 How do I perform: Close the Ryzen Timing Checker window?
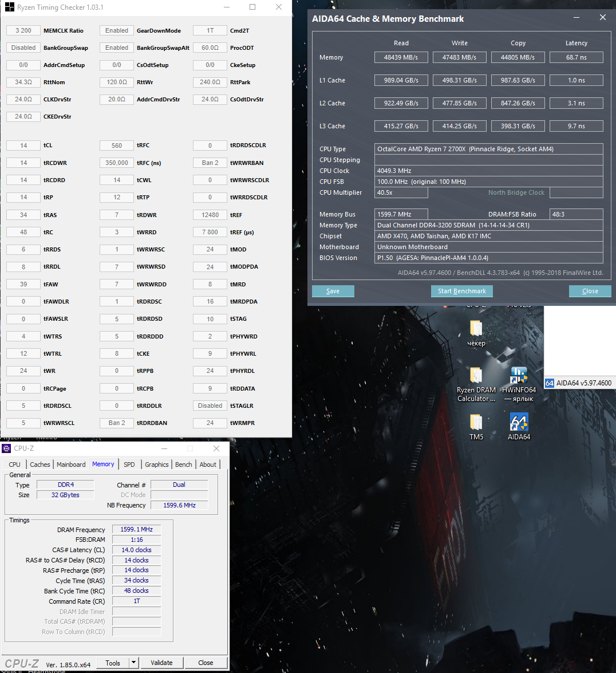click(x=279, y=7)
